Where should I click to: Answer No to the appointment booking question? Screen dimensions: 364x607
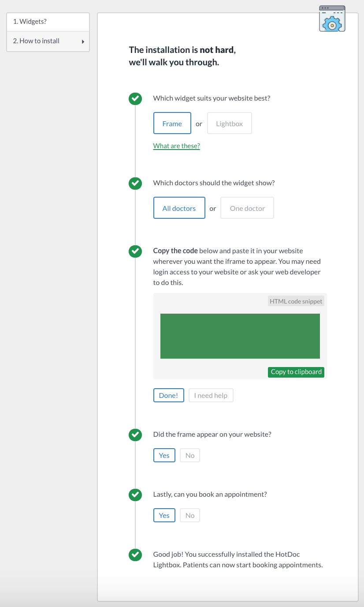coord(190,515)
